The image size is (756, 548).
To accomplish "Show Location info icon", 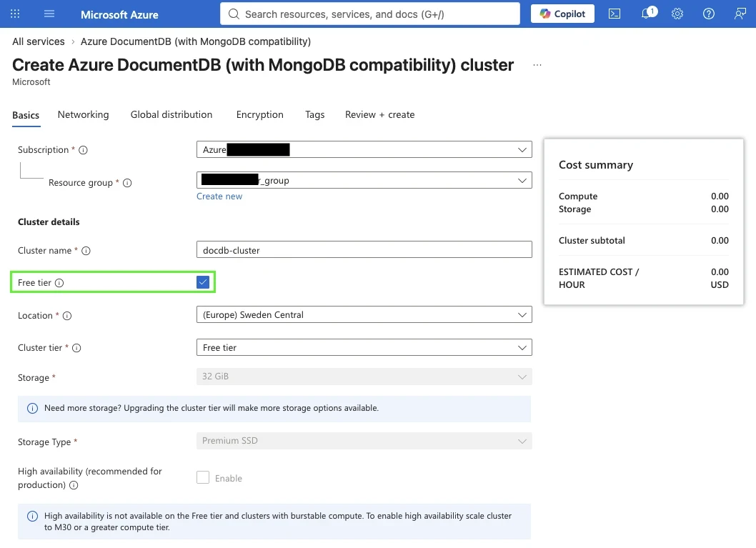I will 67,316.
